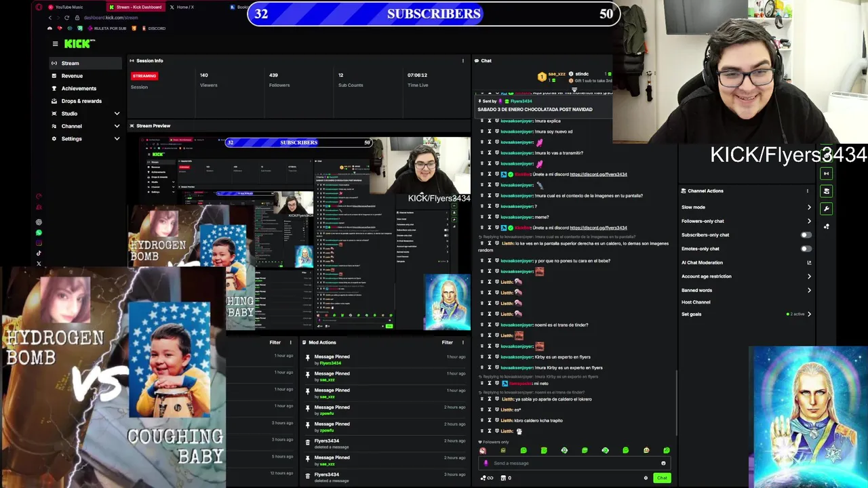Open the hamburger menu beside Kick logo
Screen dimensions: 868x488
point(55,44)
